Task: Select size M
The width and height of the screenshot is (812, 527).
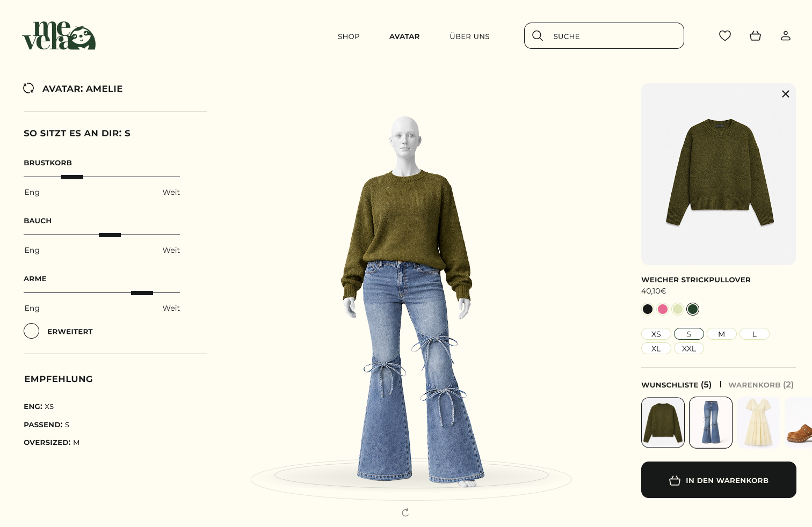Action: (722, 334)
